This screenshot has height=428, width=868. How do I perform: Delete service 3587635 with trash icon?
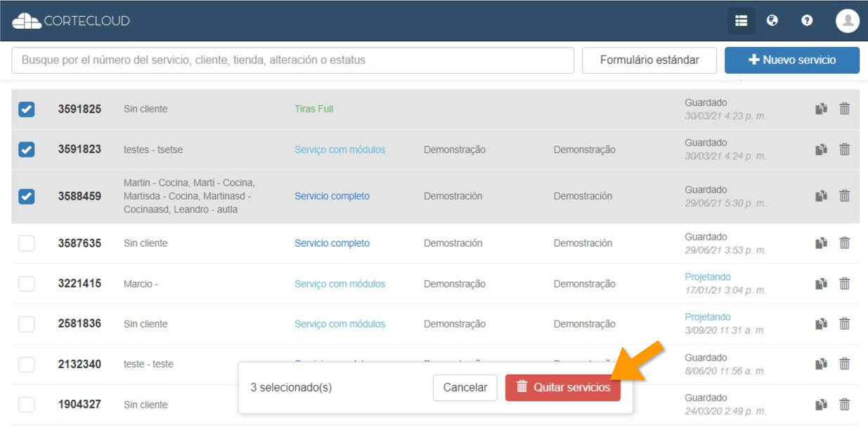(845, 243)
